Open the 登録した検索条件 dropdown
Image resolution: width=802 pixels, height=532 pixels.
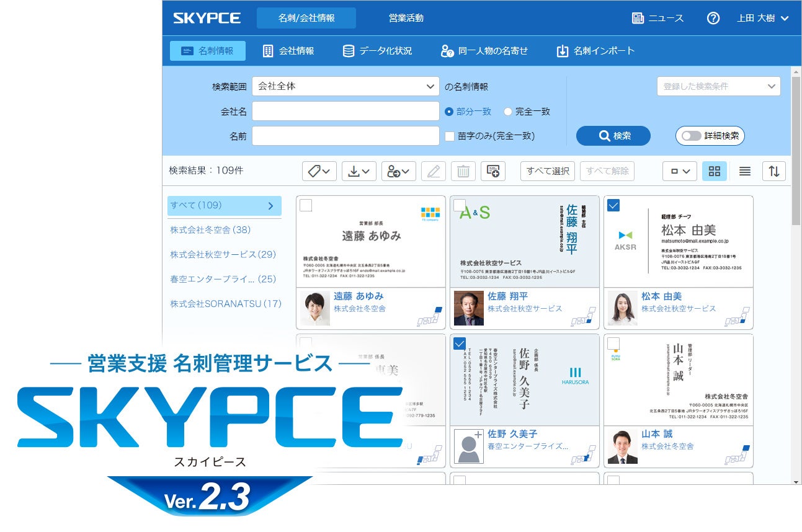tap(719, 86)
